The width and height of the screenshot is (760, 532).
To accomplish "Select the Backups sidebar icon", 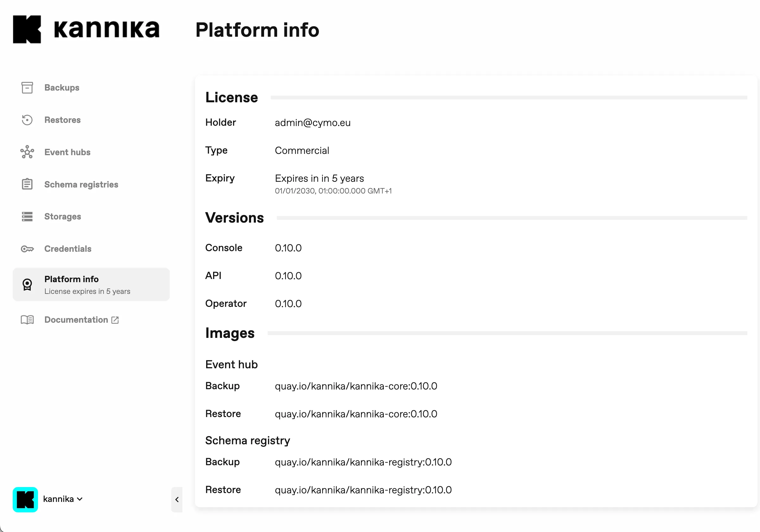I will tap(27, 87).
